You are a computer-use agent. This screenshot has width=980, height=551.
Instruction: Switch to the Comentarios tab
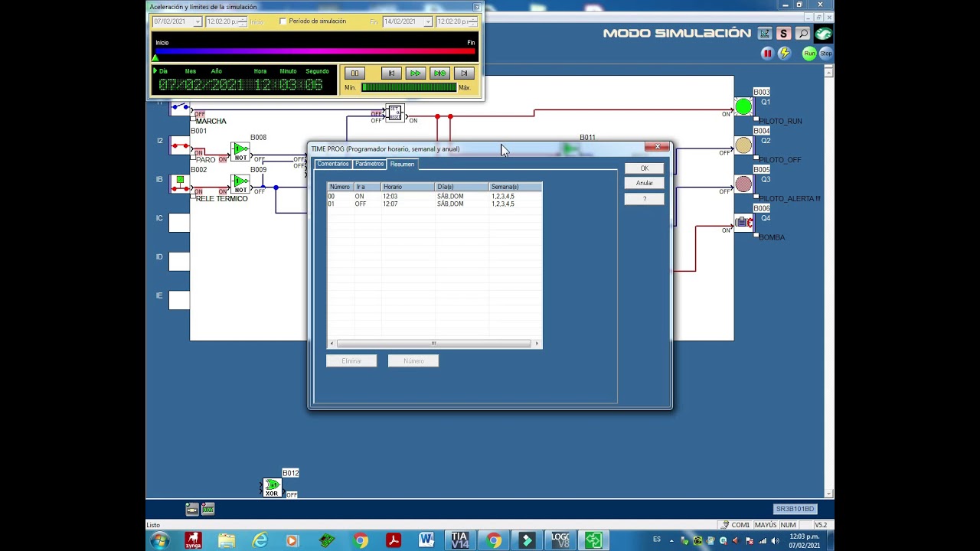[333, 164]
